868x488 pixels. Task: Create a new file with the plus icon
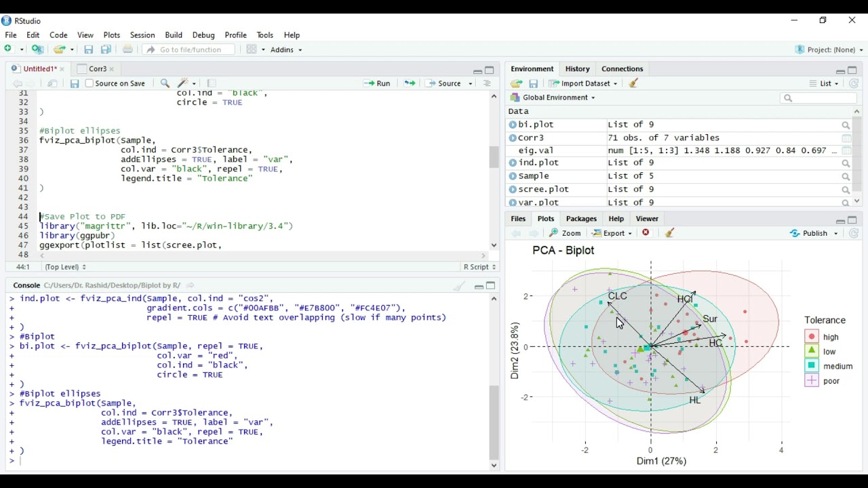click(x=9, y=49)
